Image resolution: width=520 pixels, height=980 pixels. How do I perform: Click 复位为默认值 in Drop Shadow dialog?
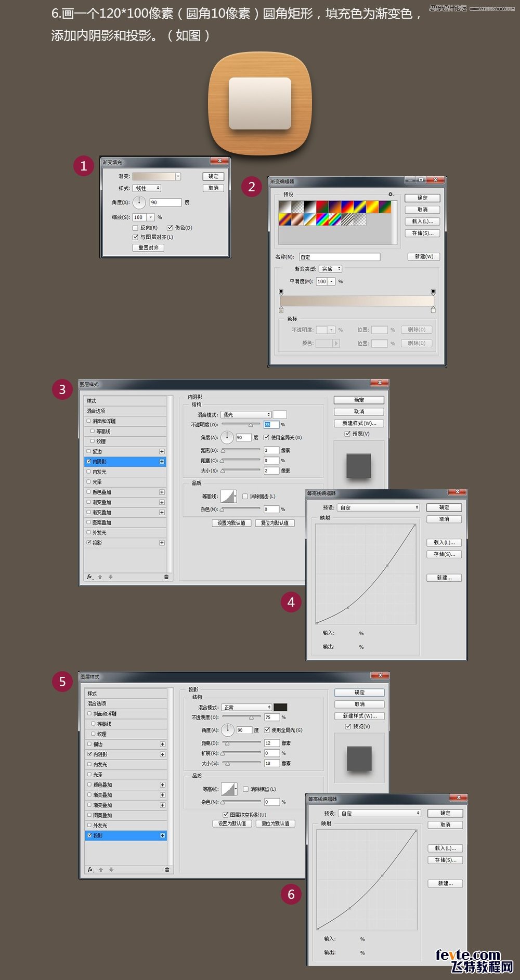click(276, 824)
